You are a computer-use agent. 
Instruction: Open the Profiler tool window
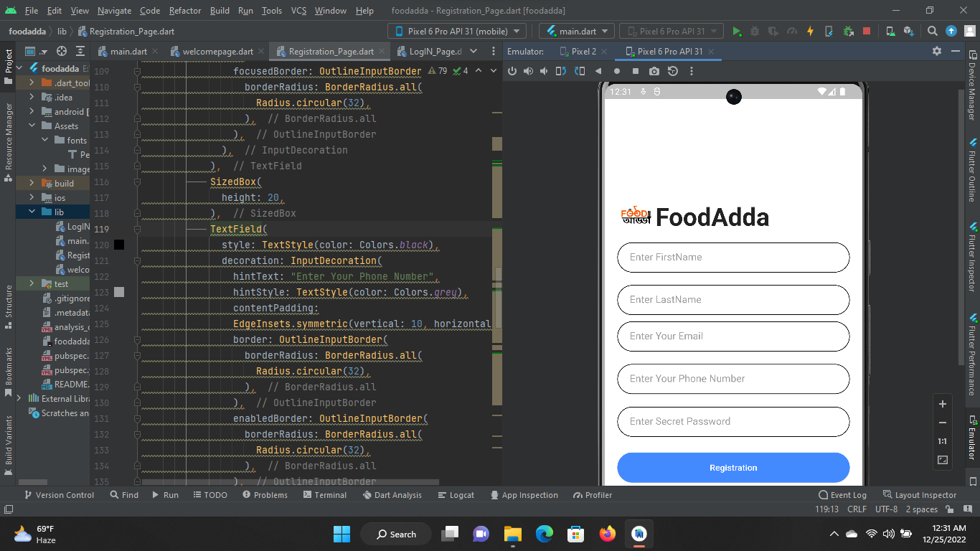click(x=593, y=494)
